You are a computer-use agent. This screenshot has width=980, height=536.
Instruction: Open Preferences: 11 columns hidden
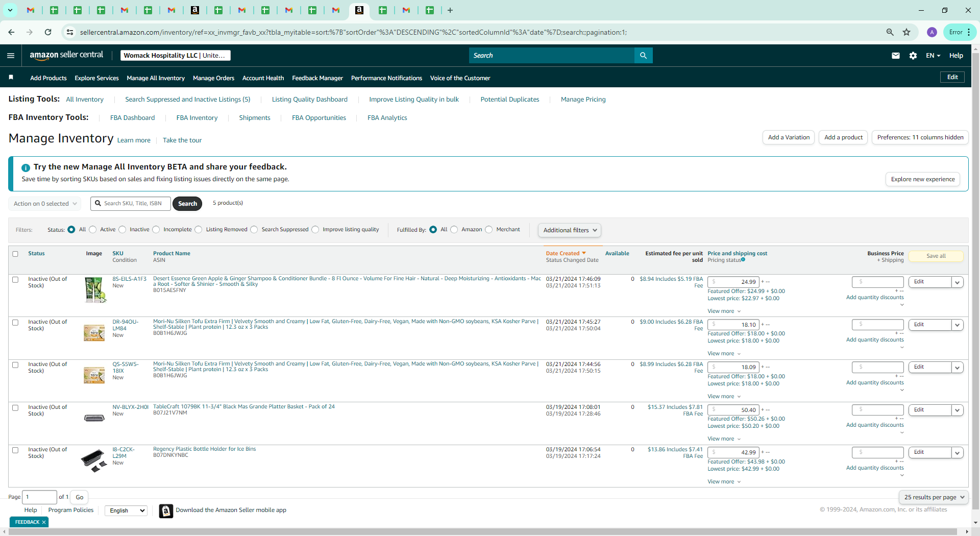tap(920, 137)
